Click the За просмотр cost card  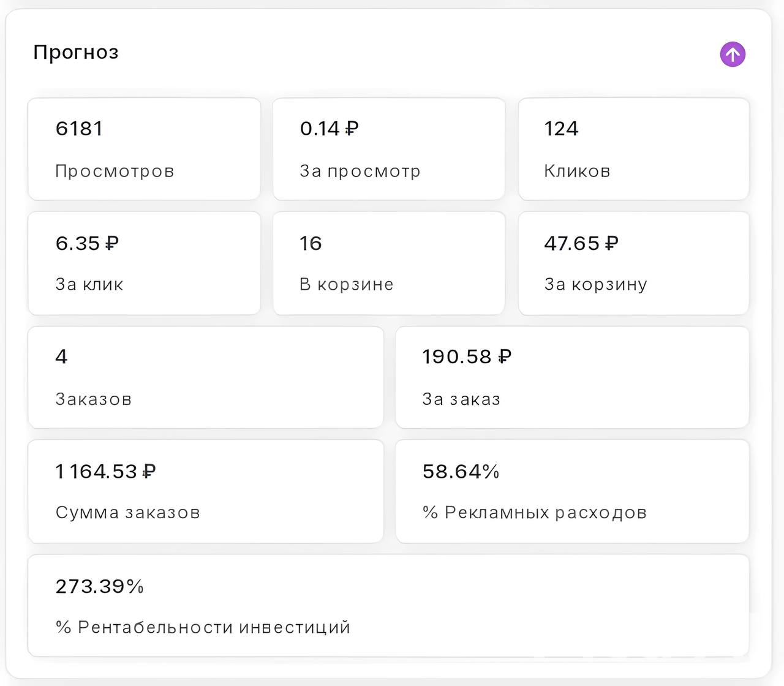tap(389, 149)
